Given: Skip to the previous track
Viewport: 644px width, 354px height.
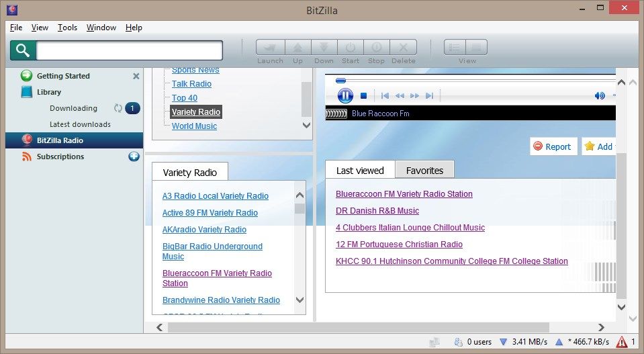Looking at the screenshot, I should point(385,95).
